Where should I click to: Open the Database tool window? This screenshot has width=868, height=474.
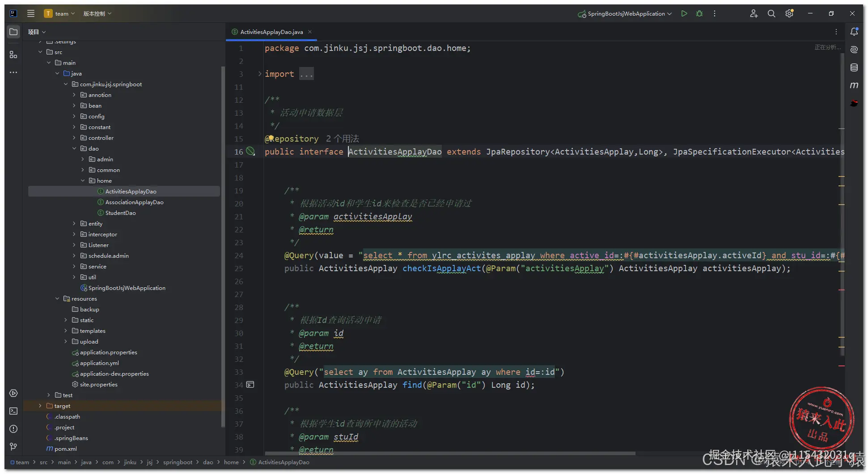(x=854, y=67)
